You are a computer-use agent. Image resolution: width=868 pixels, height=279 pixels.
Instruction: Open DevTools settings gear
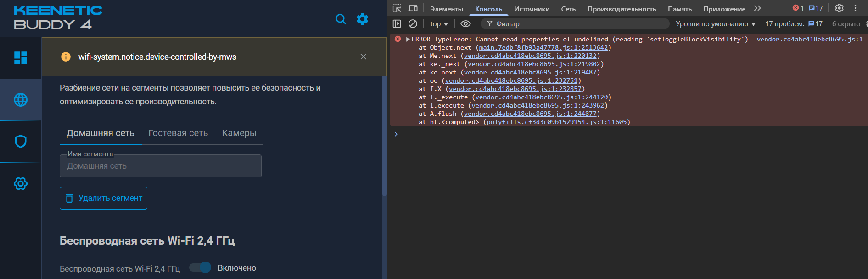(839, 8)
